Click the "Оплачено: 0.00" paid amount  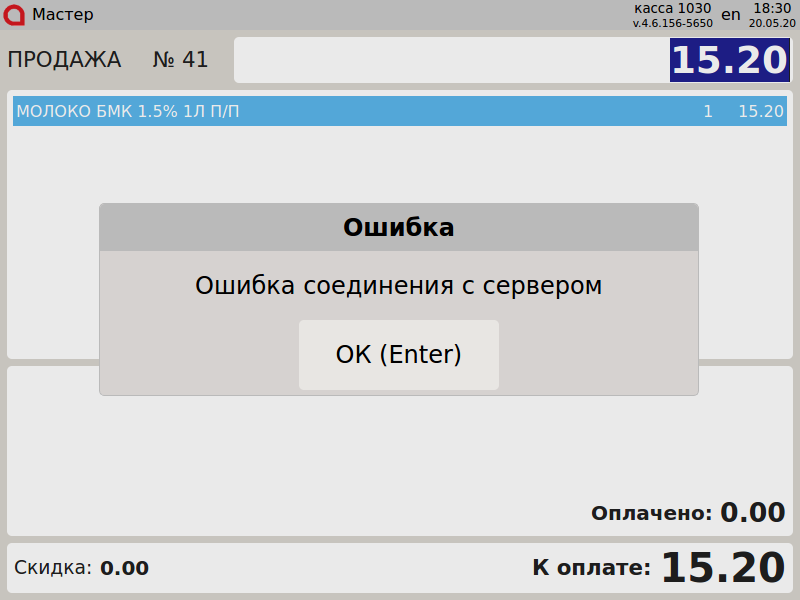pos(688,513)
